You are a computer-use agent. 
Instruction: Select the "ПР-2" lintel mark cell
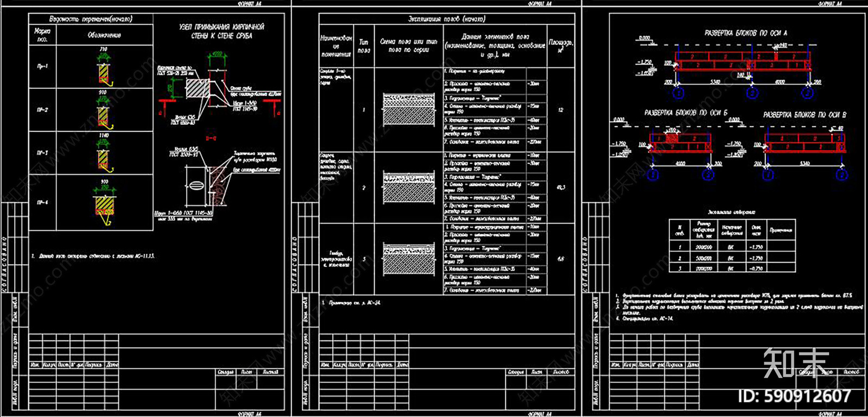click(42, 110)
